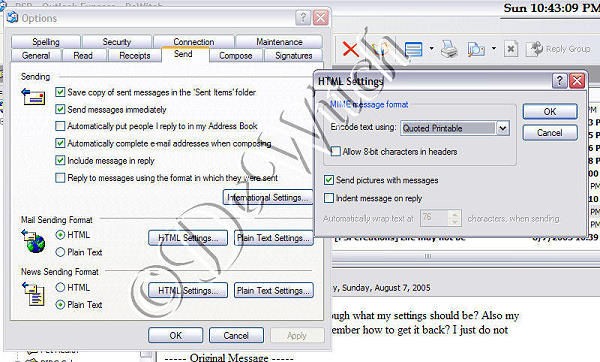This screenshot has width=600, height=362.
Task: Click the help question mark in HTML Settings
Action: click(x=559, y=81)
